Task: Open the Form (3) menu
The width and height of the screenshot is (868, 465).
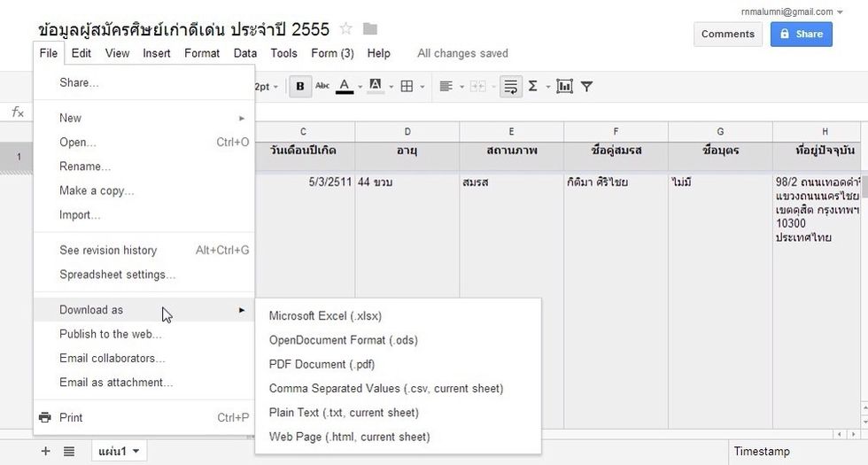Action: click(332, 53)
